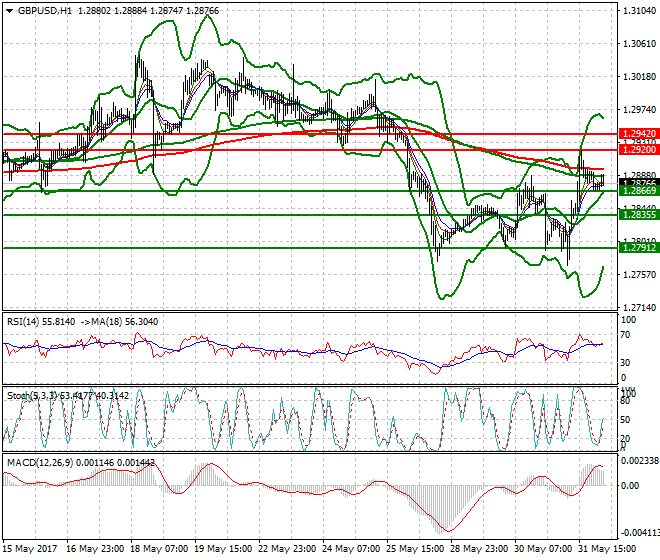Select the 1.28355 green price level label
The width and height of the screenshot is (660, 560).
(x=640, y=215)
